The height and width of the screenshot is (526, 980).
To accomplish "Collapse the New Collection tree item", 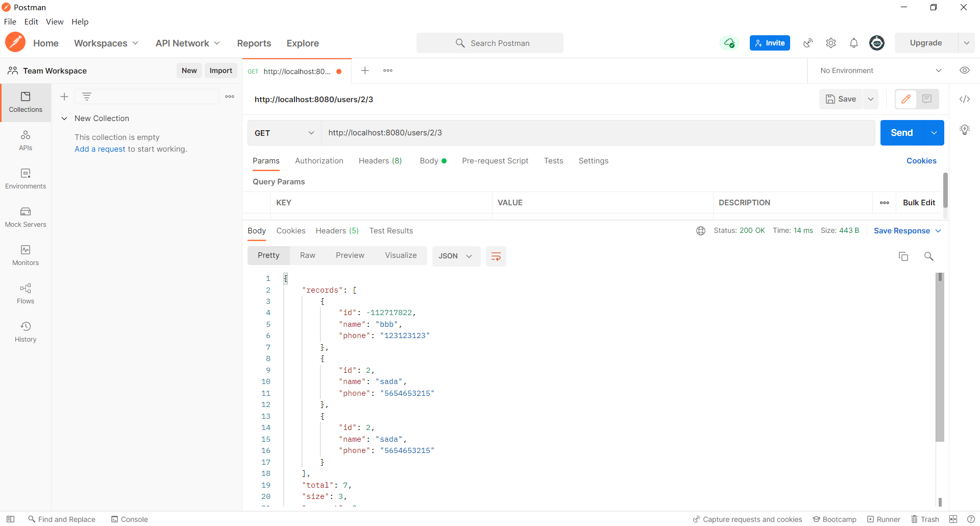I will (x=64, y=118).
